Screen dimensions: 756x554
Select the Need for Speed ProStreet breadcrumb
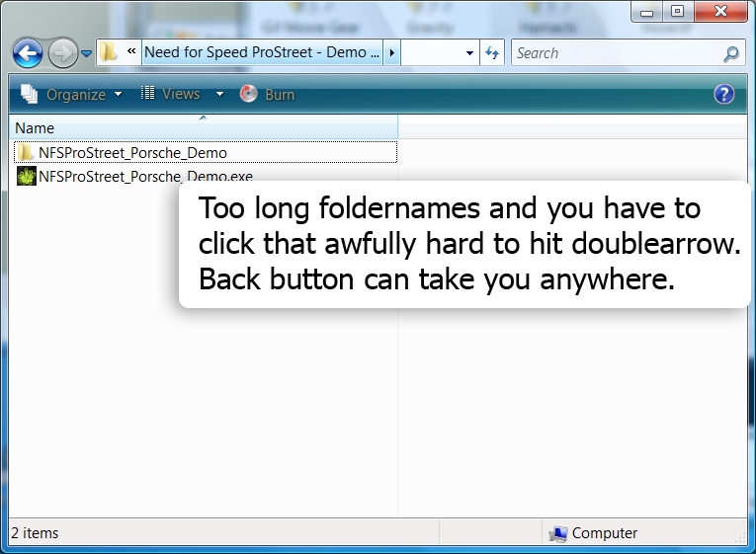pyautogui.click(x=262, y=52)
